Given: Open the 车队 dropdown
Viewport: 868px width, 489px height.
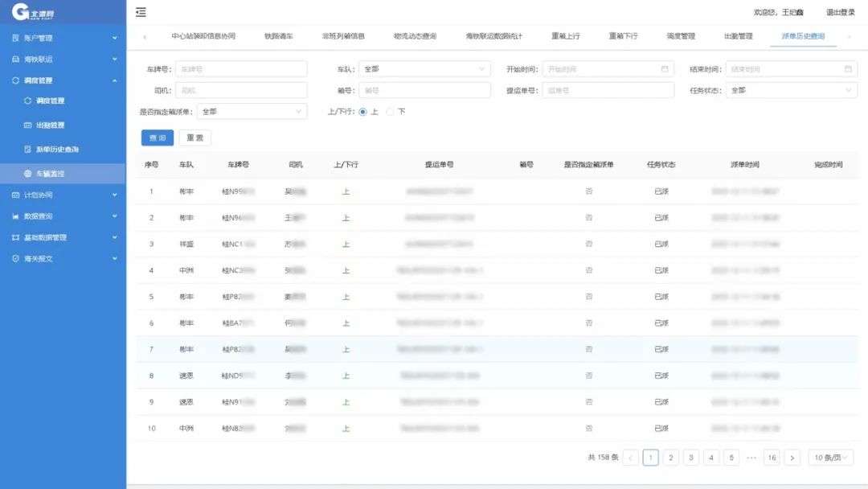Looking at the screenshot, I should (424, 69).
